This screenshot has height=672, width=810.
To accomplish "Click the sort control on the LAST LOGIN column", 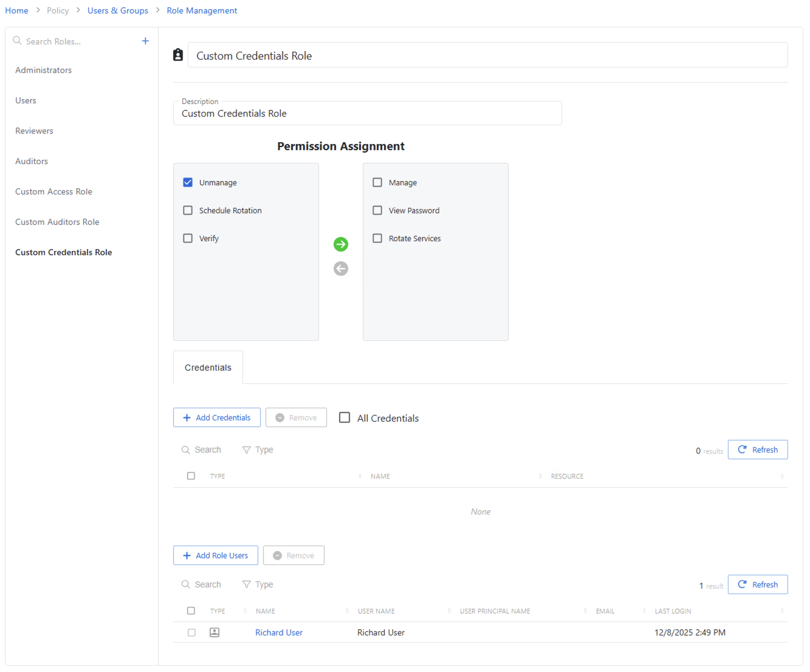I will pyautogui.click(x=644, y=611).
